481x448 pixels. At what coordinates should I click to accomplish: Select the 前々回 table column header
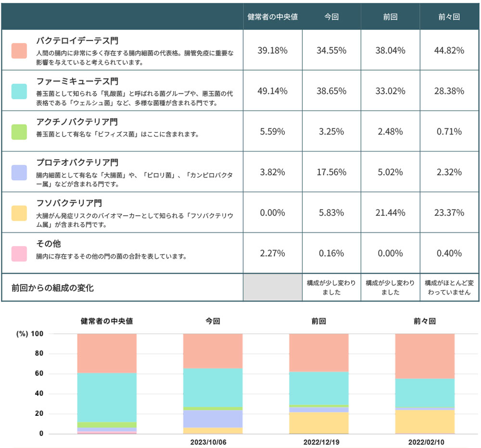coord(449,17)
